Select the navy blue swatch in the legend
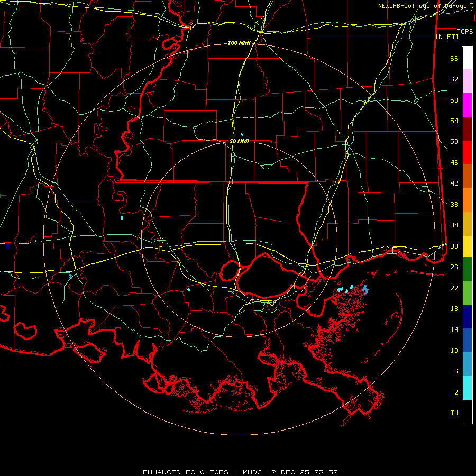This screenshot has height=476, width=476. tap(467, 317)
